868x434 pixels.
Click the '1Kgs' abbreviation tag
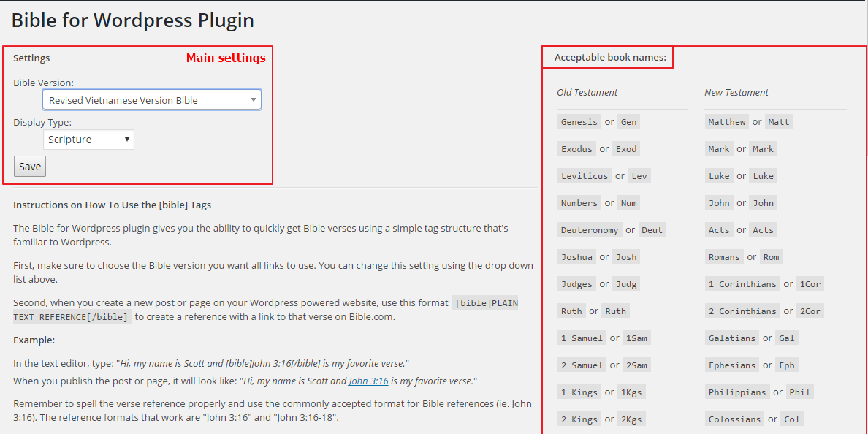631,392
